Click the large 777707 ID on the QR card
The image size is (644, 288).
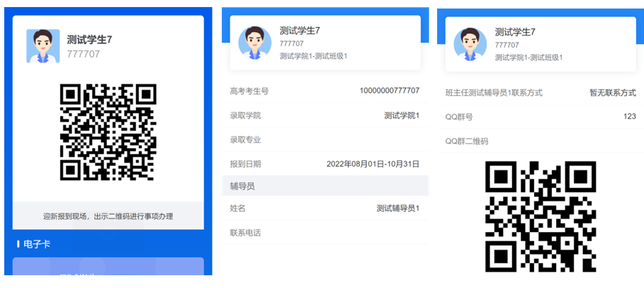(84, 54)
